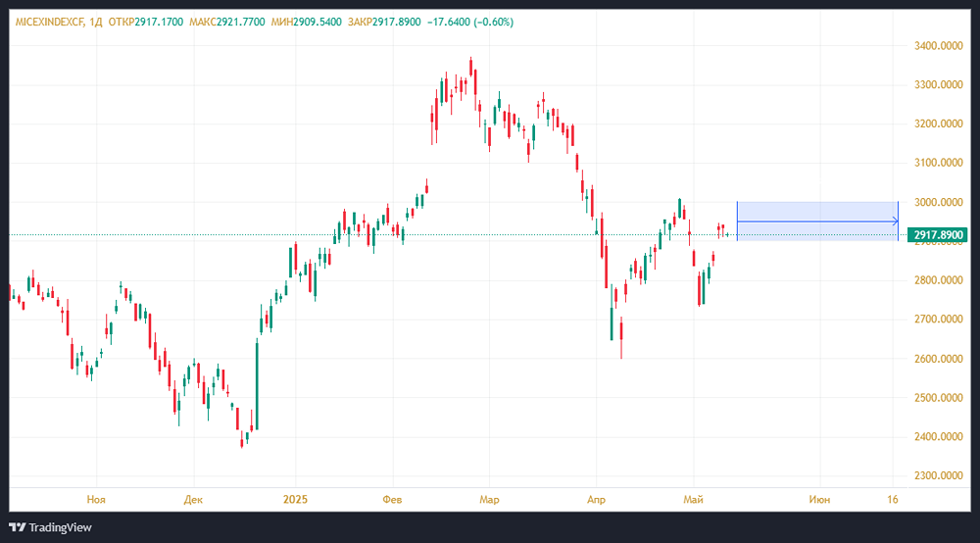Click the ЗАКР close value 2917.8900

point(399,22)
